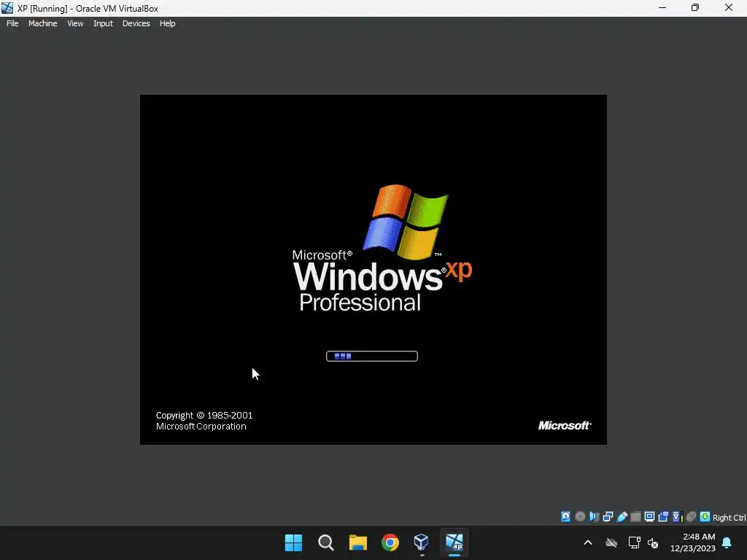Toggle the mouse integration status icon
The height and width of the screenshot is (560, 747).
click(692, 517)
